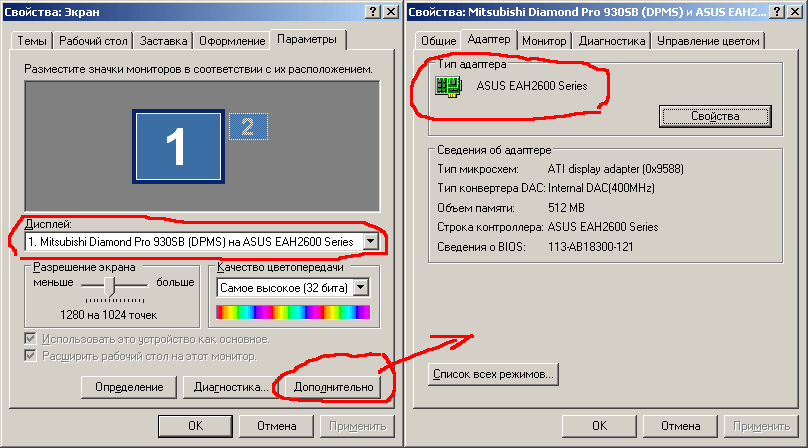Toggle 'Использовать это устройство как основное' checkbox
The image size is (808, 448).
click(30, 339)
